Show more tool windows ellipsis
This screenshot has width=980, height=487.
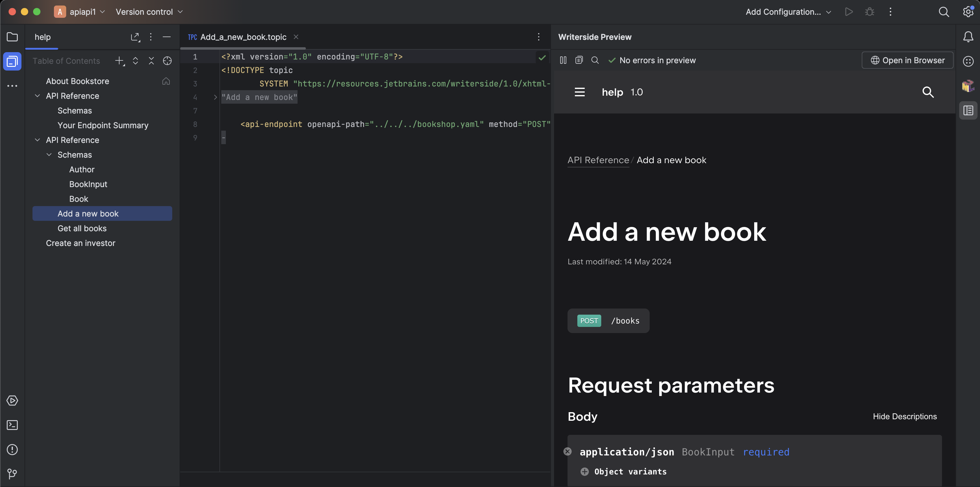click(12, 86)
